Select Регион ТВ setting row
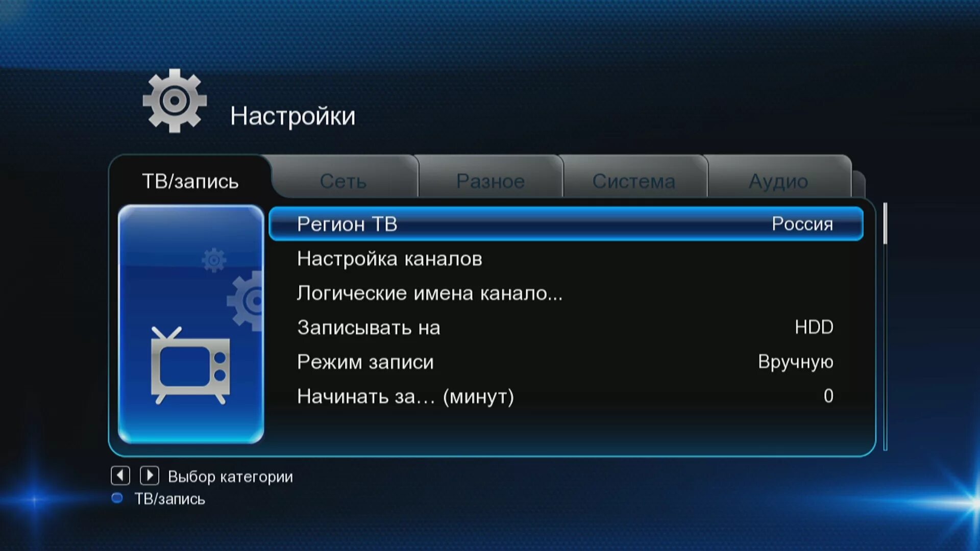Screen dimensions: 980x551 [x=565, y=223]
